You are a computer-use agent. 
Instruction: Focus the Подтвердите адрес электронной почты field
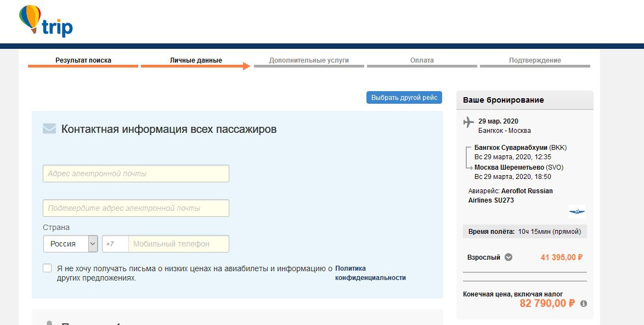136,208
